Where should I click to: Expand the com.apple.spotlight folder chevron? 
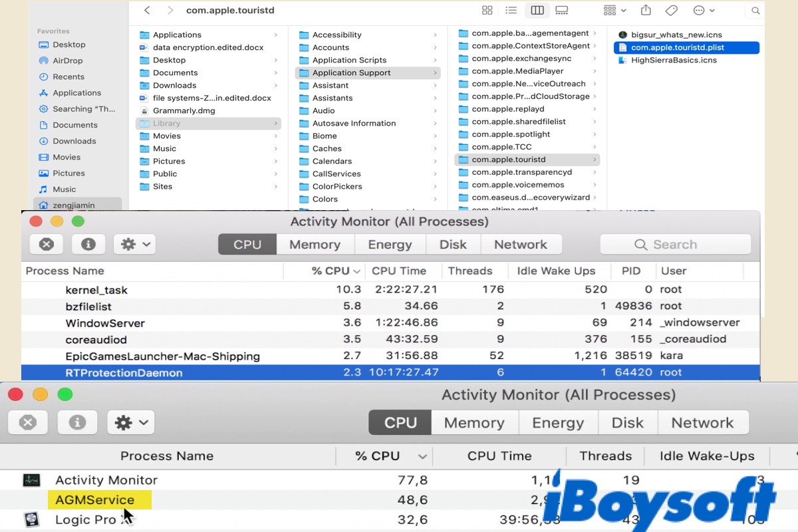click(x=595, y=134)
